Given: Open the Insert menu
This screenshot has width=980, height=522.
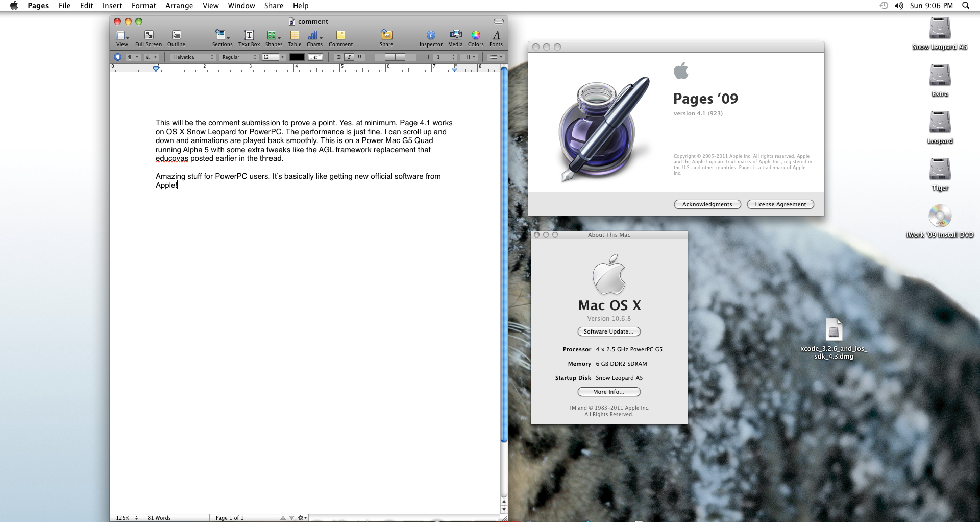Looking at the screenshot, I should pyautogui.click(x=112, y=6).
